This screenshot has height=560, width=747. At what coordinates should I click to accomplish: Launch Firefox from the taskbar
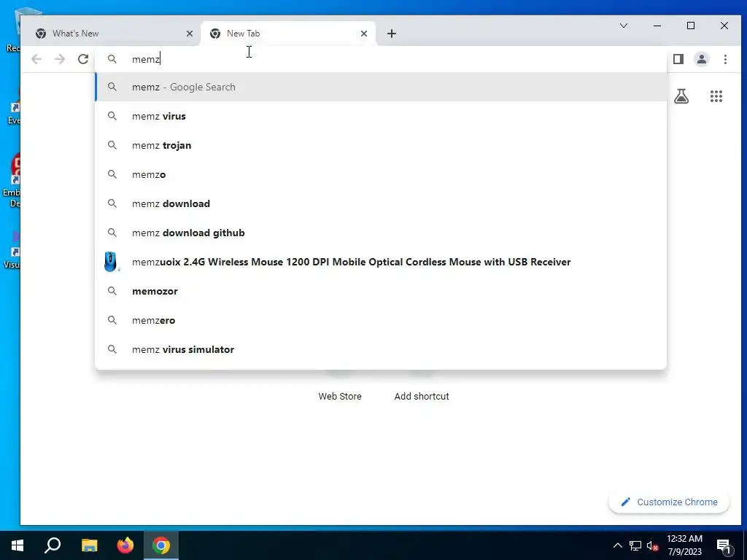(125, 545)
